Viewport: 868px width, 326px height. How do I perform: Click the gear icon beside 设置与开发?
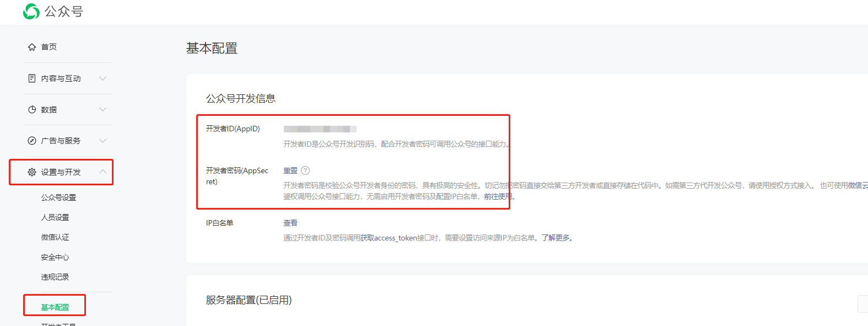32,172
